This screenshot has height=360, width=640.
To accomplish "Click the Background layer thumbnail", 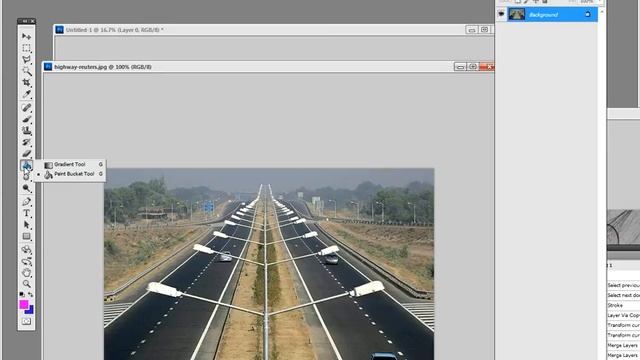I will [x=516, y=14].
